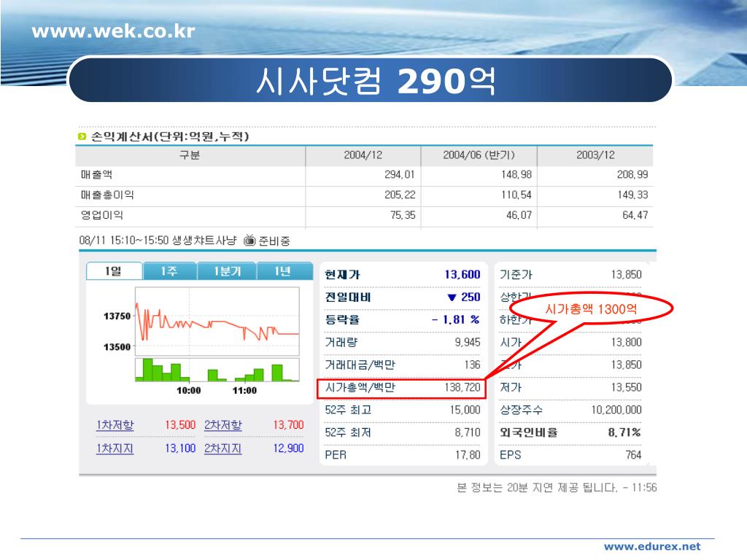Click the www.edurex.net footer text
The width and height of the screenshot is (747, 560).
pyautogui.click(x=652, y=546)
